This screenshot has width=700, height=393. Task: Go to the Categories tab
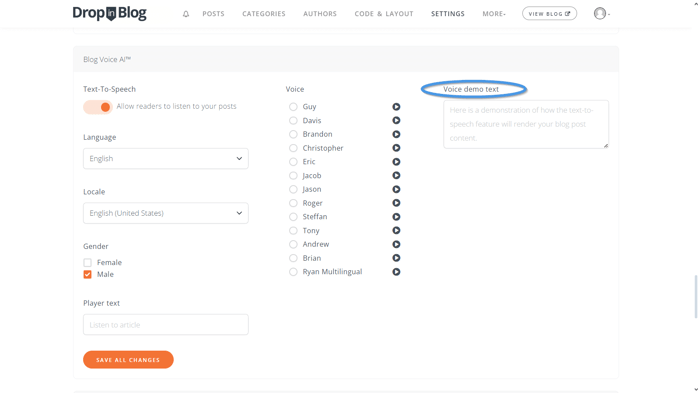pyautogui.click(x=264, y=14)
